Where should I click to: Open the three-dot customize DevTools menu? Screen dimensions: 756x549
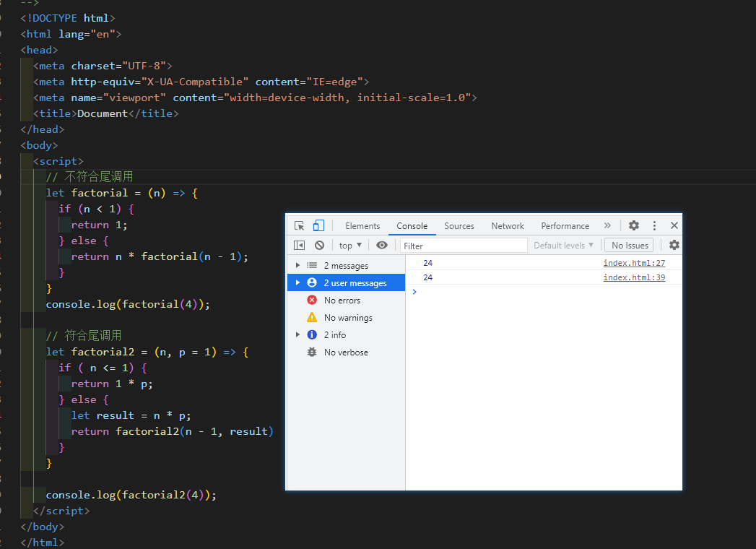[654, 225]
